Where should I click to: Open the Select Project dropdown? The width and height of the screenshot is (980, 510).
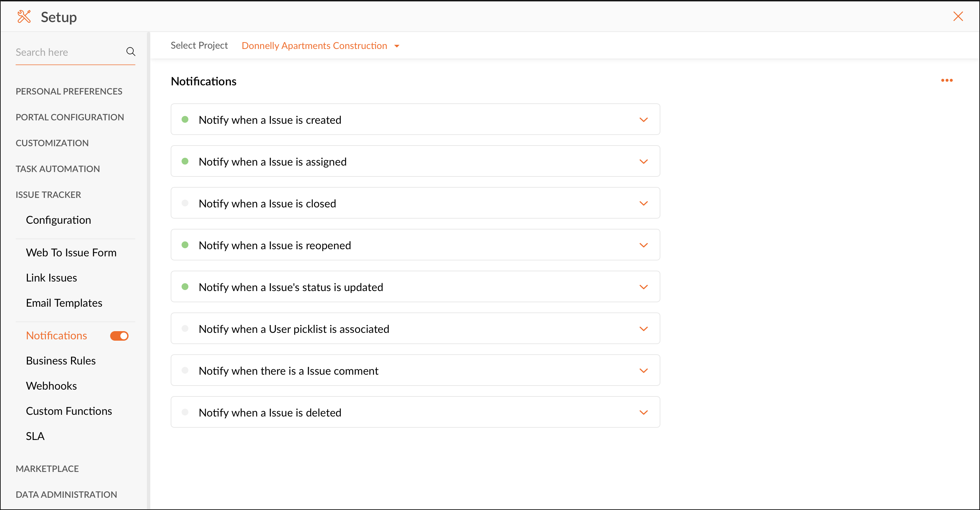click(320, 46)
